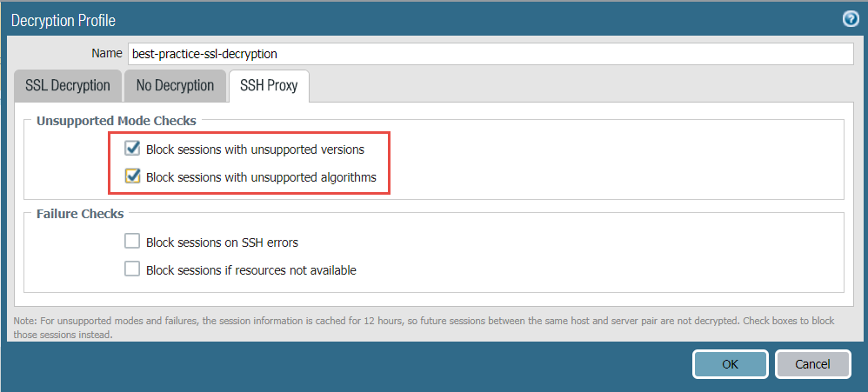This screenshot has height=392, width=868.
Task: Click the Decryption Profile title bar text
Action: pos(63,20)
